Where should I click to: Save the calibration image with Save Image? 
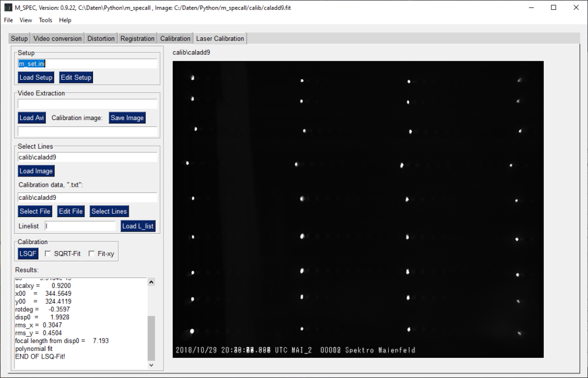coord(127,118)
